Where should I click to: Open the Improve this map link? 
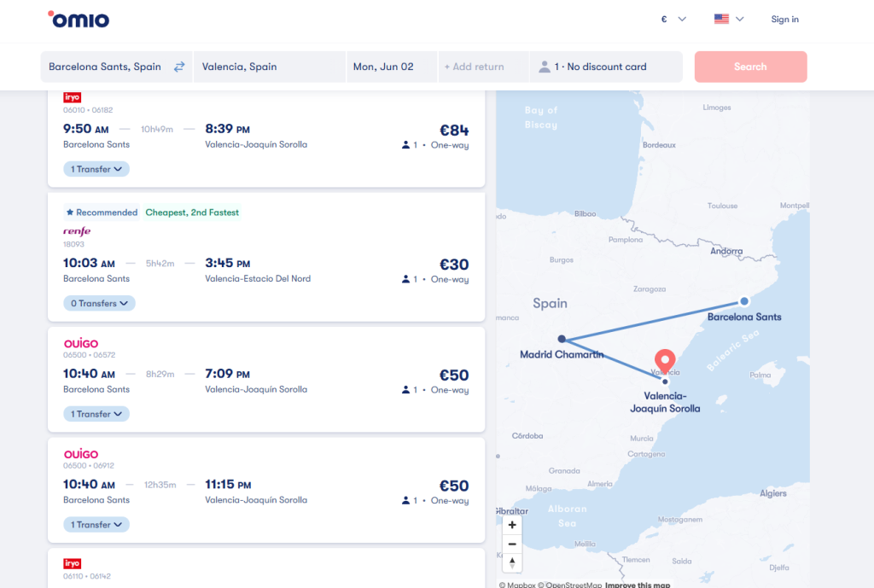[638, 585]
